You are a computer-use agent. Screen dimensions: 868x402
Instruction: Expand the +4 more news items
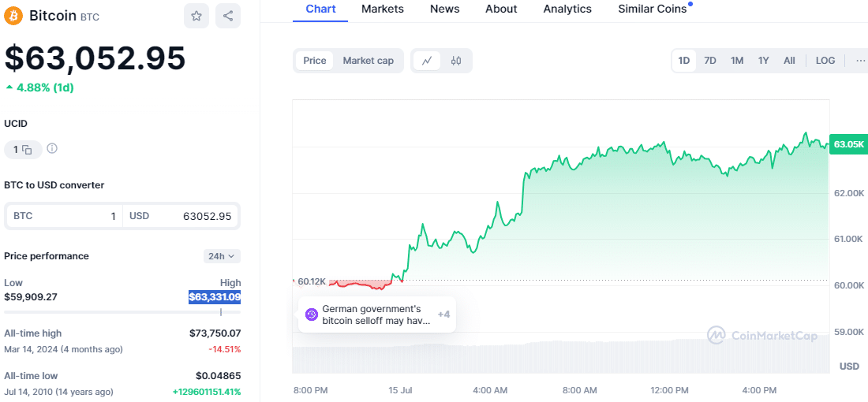coord(443,315)
